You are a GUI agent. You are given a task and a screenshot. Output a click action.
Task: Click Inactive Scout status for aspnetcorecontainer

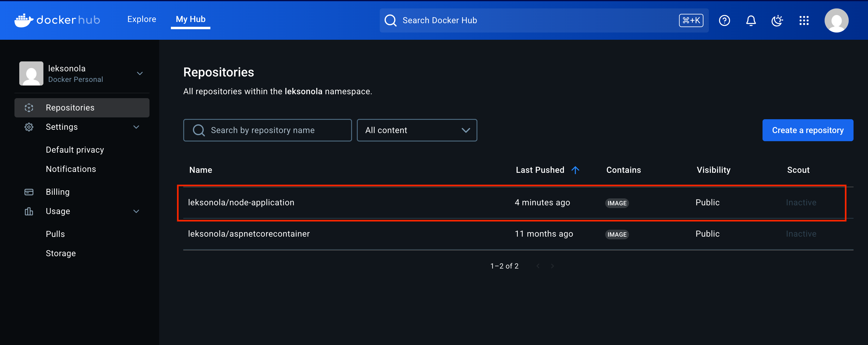pyautogui.click(x=801, y=234)
